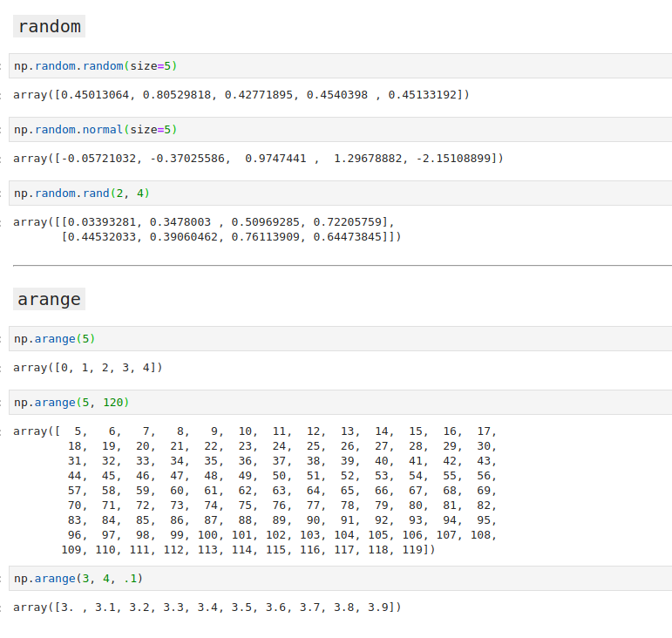Click the output value 0.03393281
Image resolution: width=672 pixels, height=638 pixels.
point(102,222)
